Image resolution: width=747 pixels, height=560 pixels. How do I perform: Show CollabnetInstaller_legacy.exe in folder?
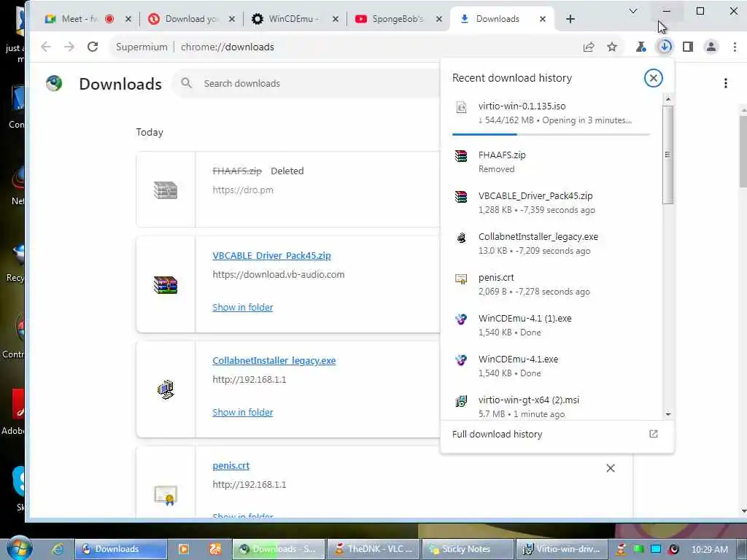pyautogui.click(x=242, y=413)
